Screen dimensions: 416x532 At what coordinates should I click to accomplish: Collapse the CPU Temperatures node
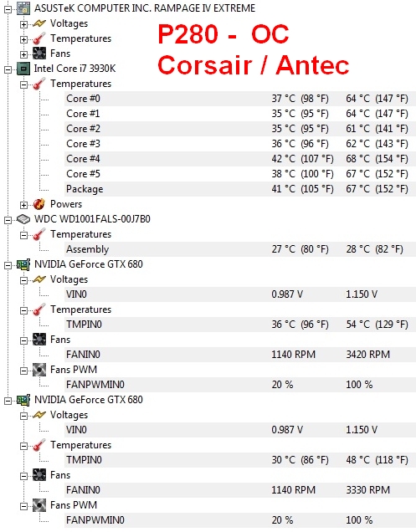coord(23,84)
